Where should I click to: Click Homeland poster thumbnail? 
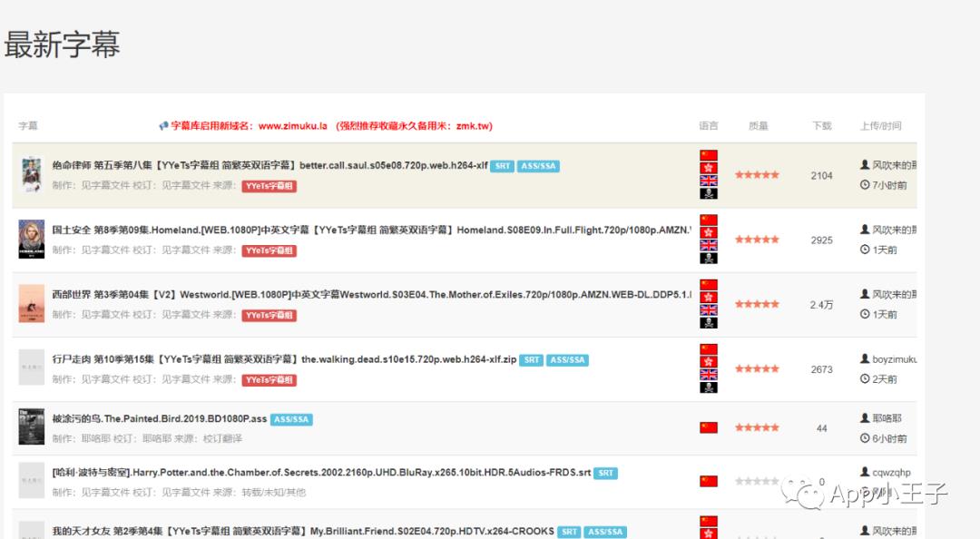pos(32,240)
